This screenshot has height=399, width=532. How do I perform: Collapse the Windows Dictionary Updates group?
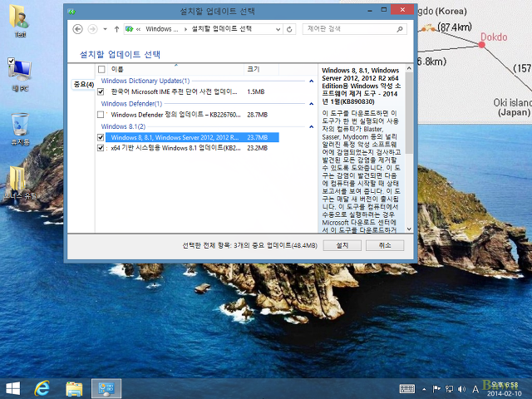point(311,81)
